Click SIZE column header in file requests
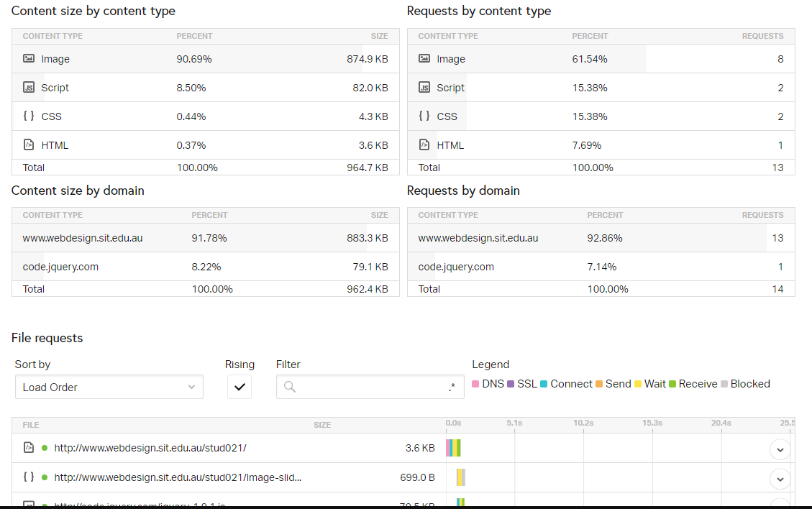This screenshot has width=812, height=509. click(x=322, y=425)
